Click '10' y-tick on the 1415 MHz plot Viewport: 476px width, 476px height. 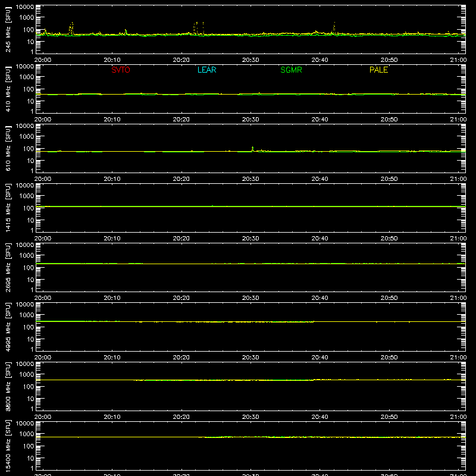click(30, 220)
